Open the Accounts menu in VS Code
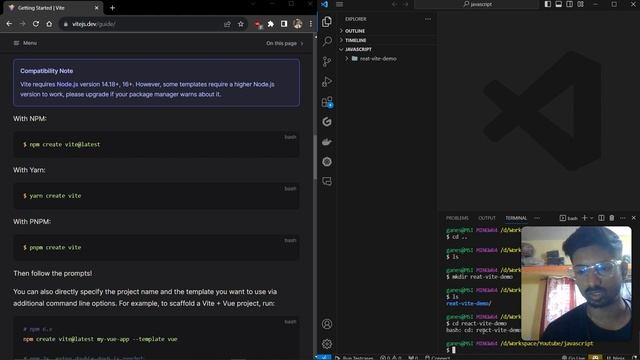The image size is (640, 360). (x=327, y=324)
